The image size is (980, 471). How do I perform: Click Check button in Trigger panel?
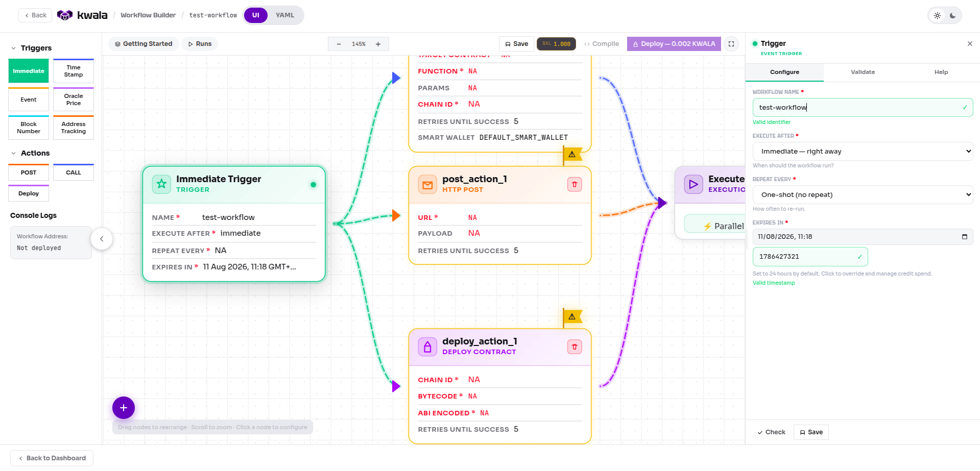coord(771,432)
